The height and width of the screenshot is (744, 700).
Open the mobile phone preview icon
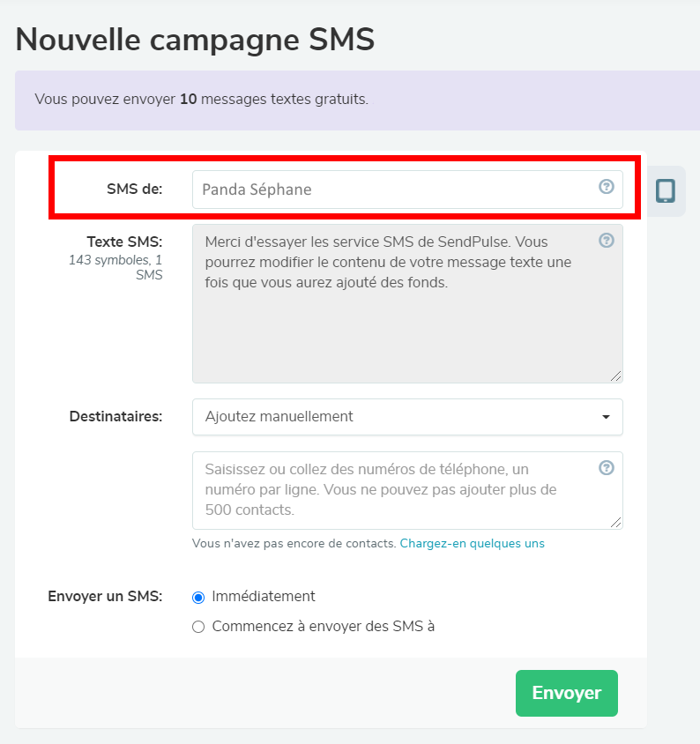666,191
